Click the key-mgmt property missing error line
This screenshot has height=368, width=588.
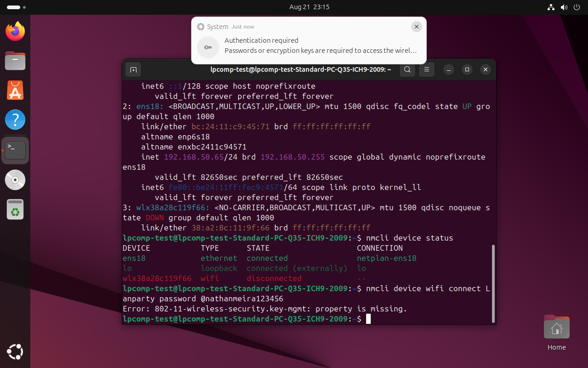point(265,309)
